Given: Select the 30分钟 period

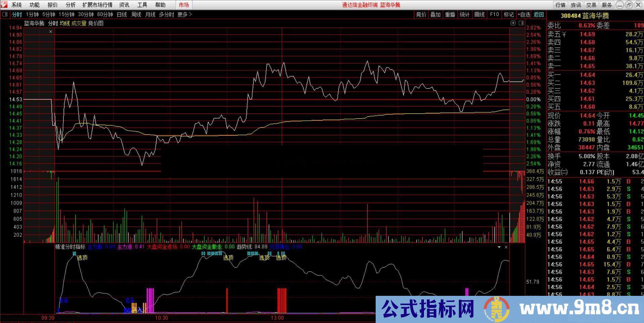Looking at the screenshot, I should click(x=86, y=14).
